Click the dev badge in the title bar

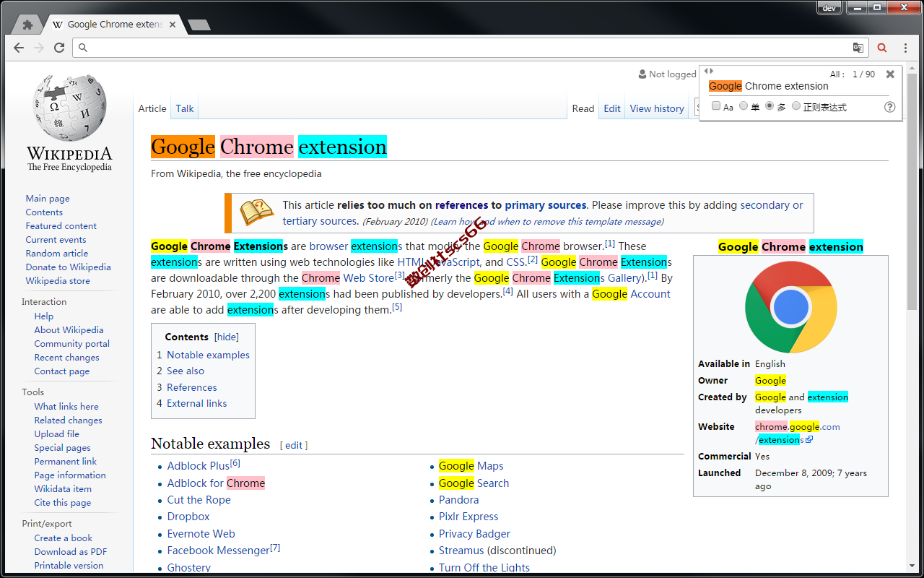click(829, 8)
